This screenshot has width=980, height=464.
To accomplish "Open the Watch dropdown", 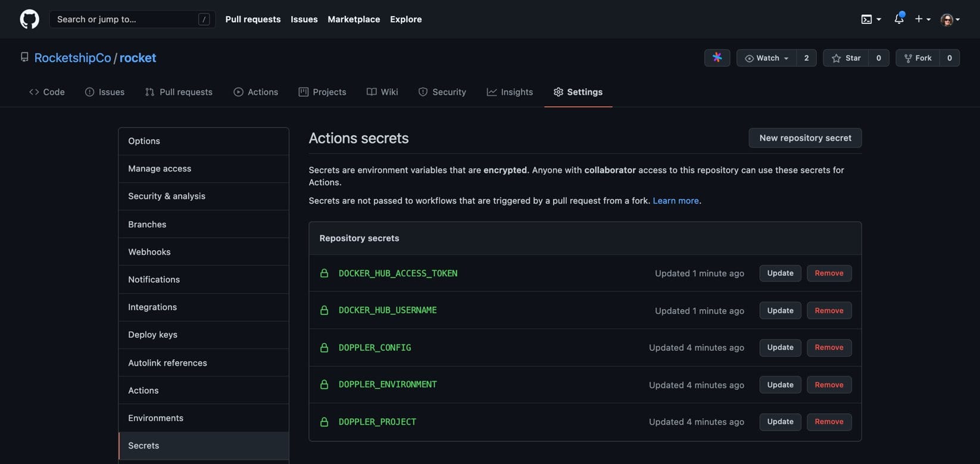I will (766, 58).
